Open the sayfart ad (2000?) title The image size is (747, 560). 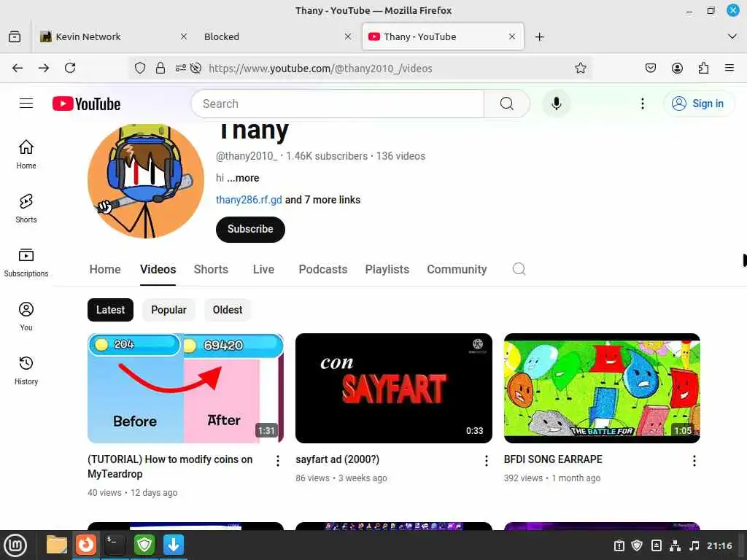(x=337, y=459)
